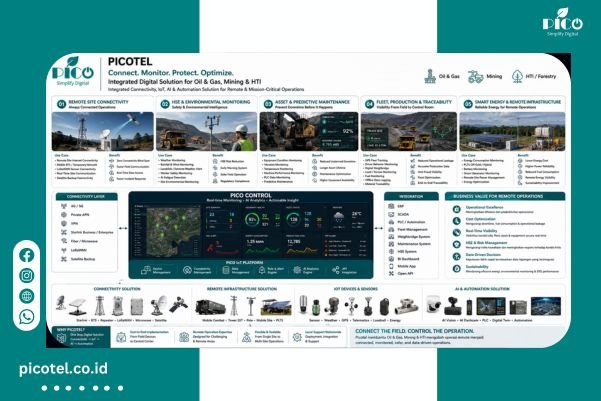Click the worker-in-hard-hat HSE monitoring photo

207,131
